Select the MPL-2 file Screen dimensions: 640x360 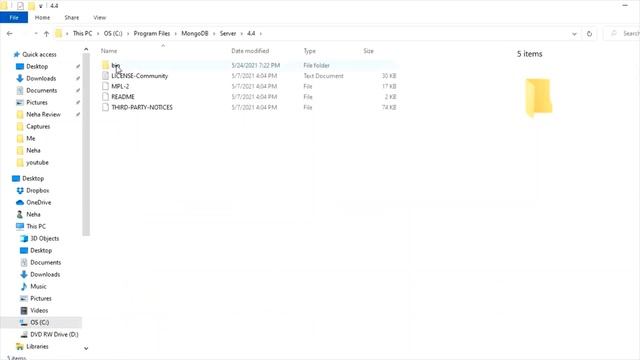click(x=120, y=86)
